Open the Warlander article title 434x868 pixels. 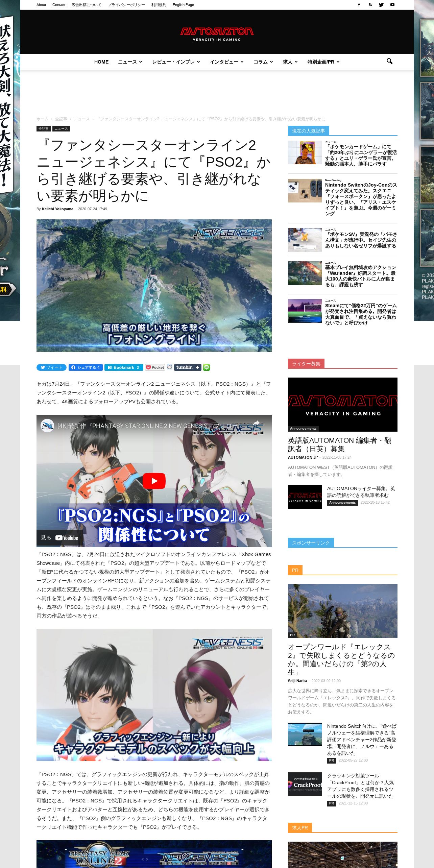tap(361, 276)
